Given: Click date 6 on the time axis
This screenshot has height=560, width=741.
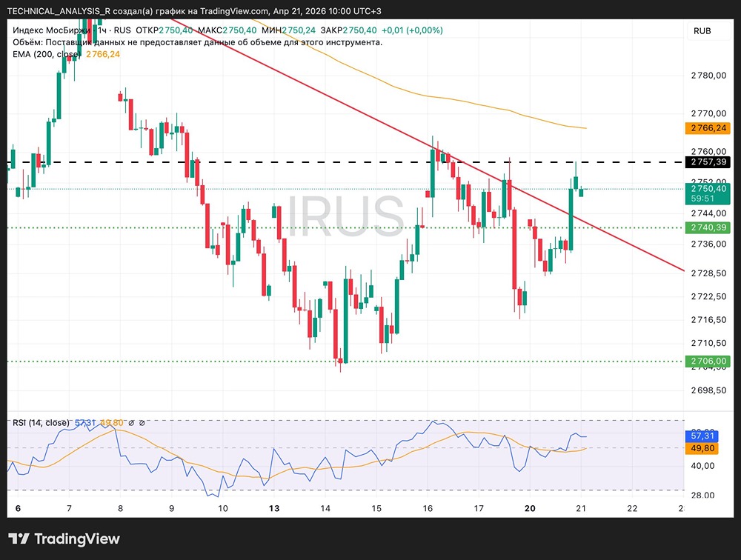Looking at the screenshot, I should click(18, 508).
